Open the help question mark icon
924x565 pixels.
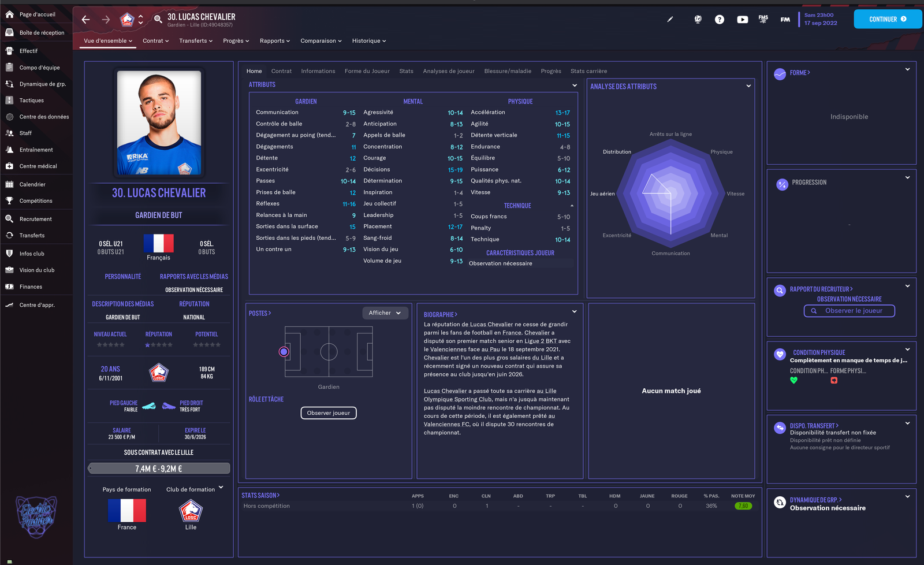pyautogui.click(x=719, y=20)
